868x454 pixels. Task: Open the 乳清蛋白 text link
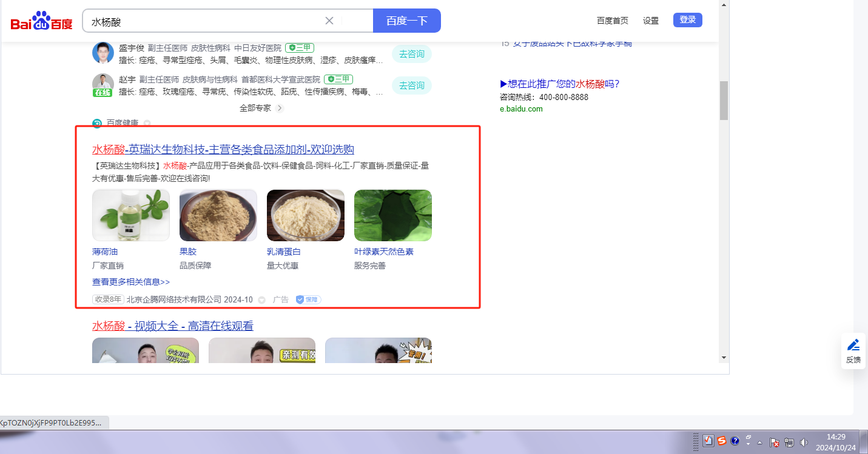coord(284,252)
